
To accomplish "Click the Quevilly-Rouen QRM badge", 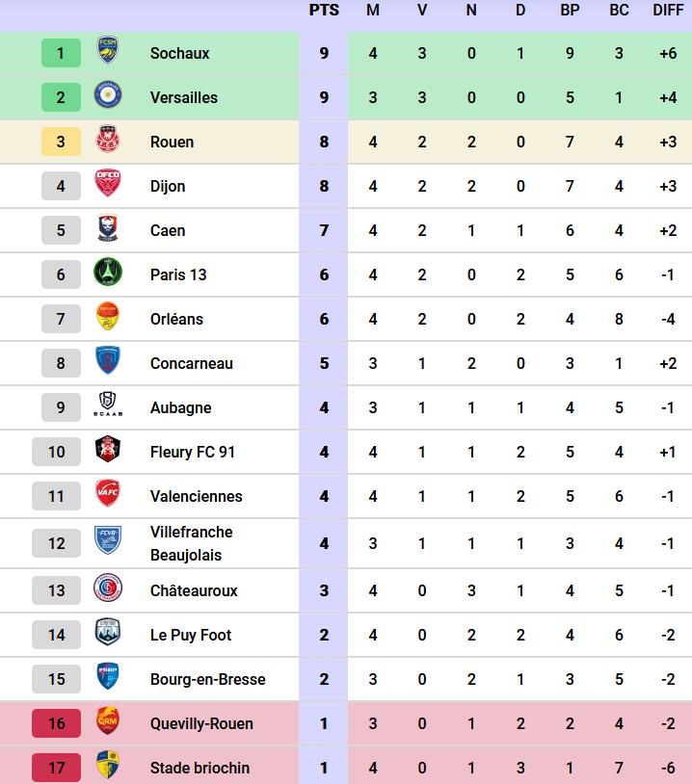I will coord(107,723).
